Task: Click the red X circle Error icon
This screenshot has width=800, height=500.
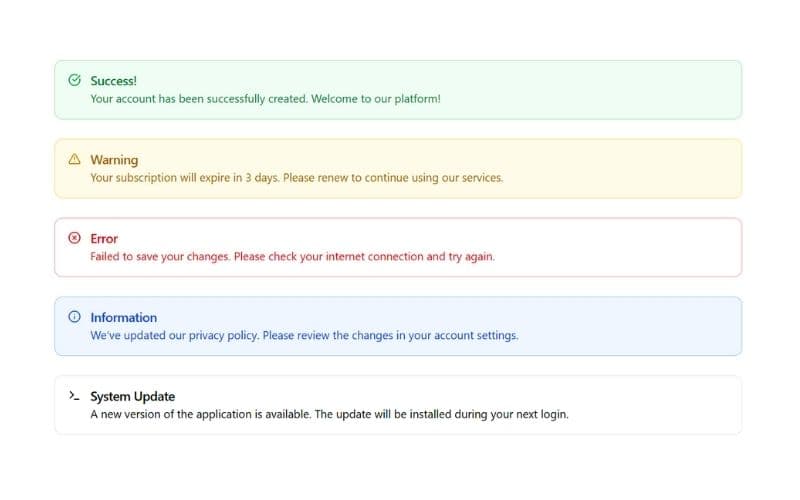Action: [74, 238]
